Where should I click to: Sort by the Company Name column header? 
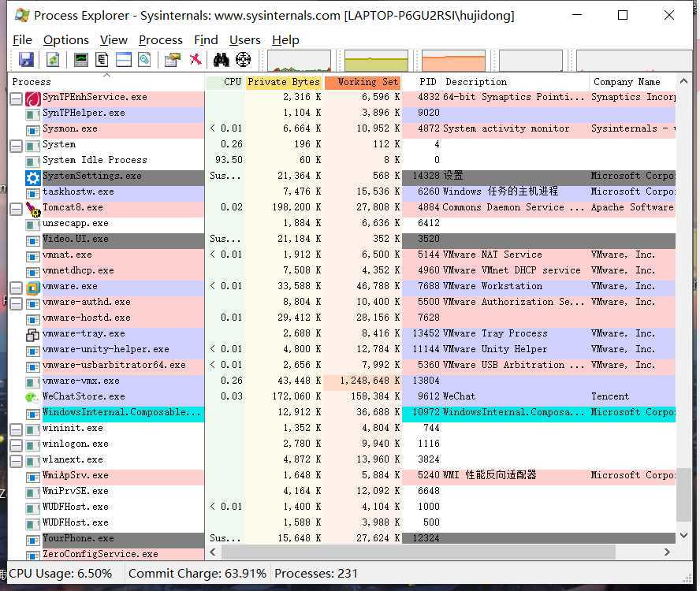click(633, 82)
